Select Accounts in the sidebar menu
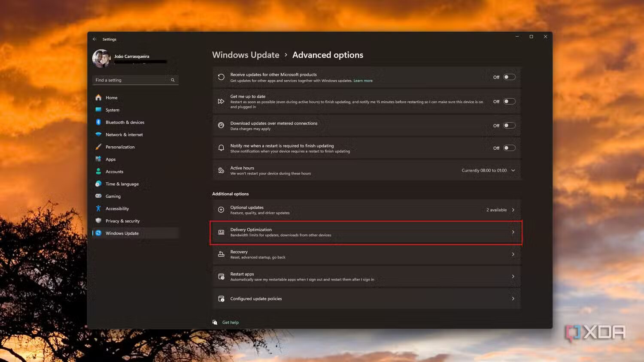 tap(114, 172)
